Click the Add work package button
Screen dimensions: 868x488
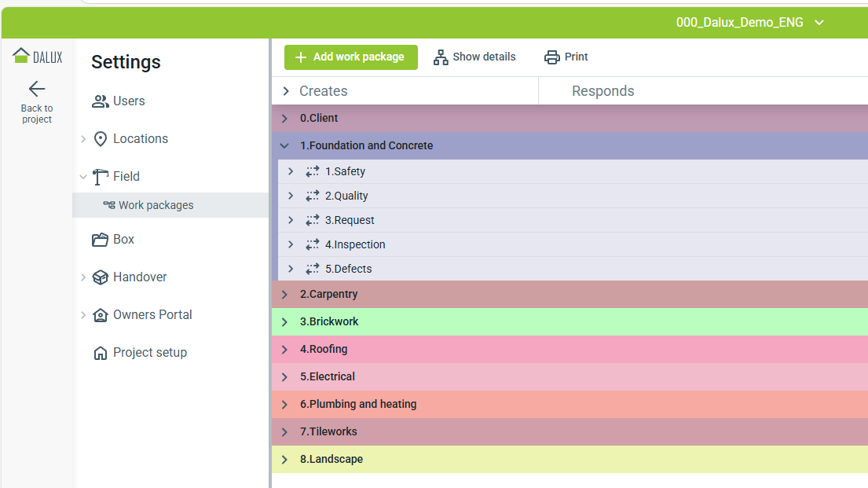pos(351,57)
